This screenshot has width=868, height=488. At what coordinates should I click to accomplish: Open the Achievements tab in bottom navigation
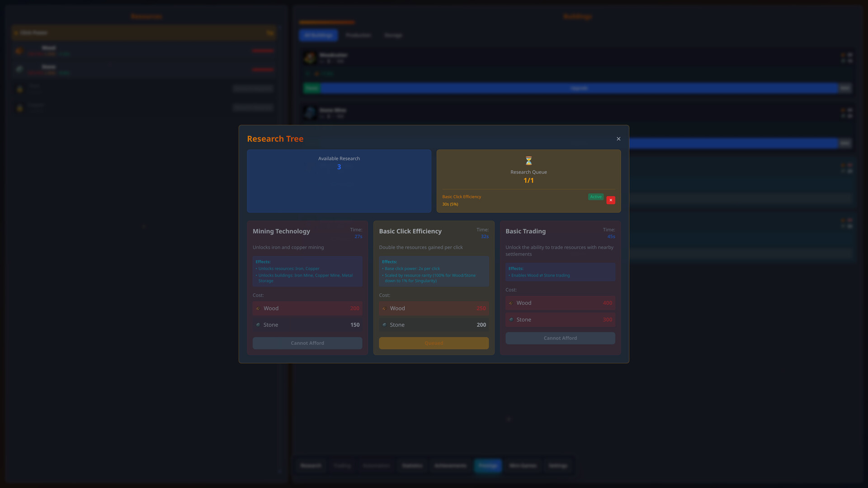pyautogui.click(x=450, y=465)
